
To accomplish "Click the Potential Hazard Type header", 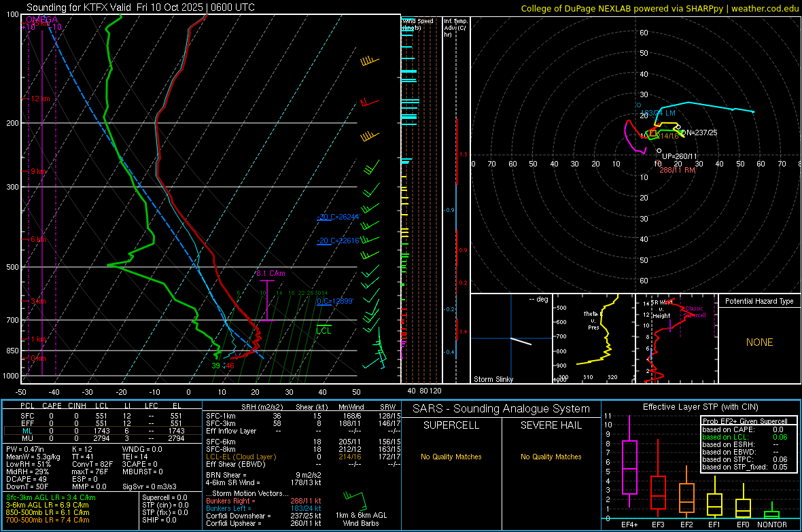I will point(759,301).
